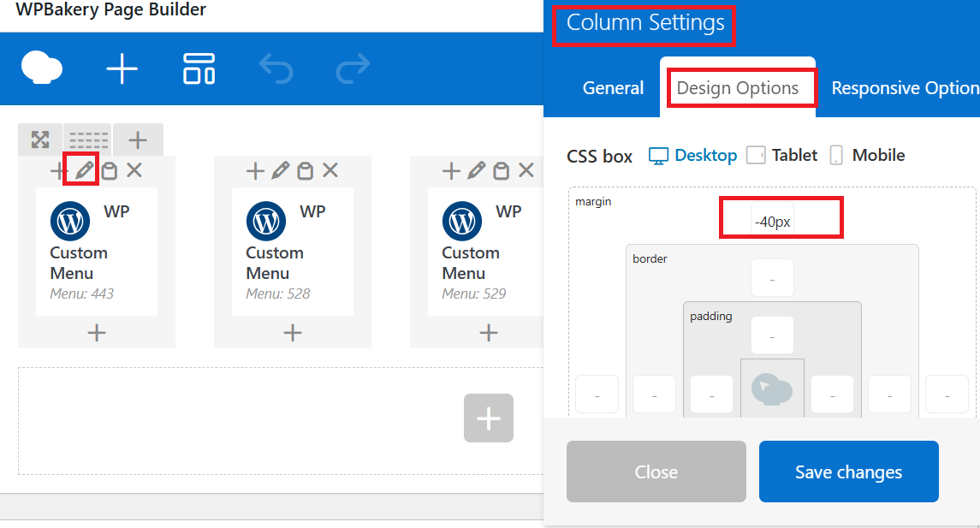Click the border top input field
Screen dimensions: 980x528
tap(773, 278)
